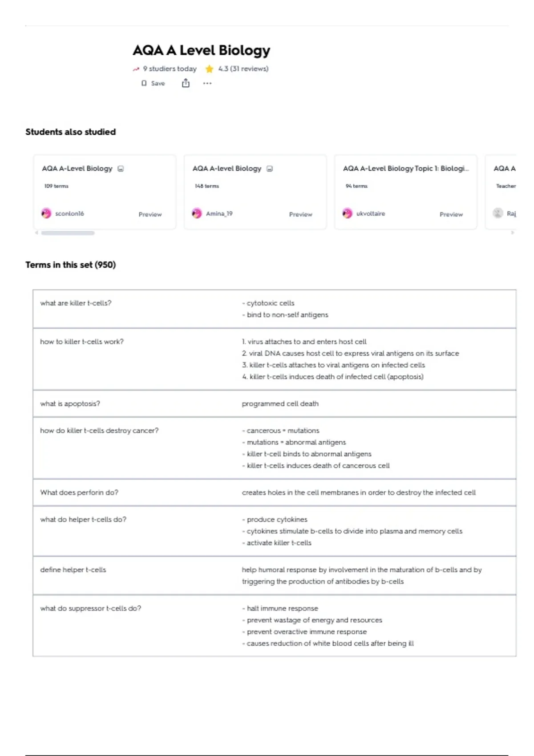The height and width of the screenshot is (756, 534).
Task: Open the AQA A-Level Biology Topic 1 set
Action: (405, 169)
